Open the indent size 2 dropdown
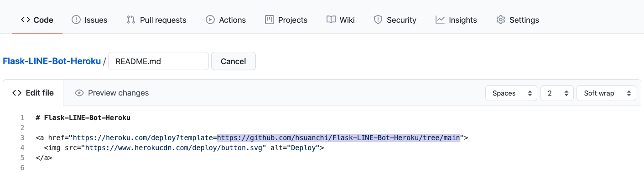The height and width of the screenshot is (172, 644). coord(557,93)
